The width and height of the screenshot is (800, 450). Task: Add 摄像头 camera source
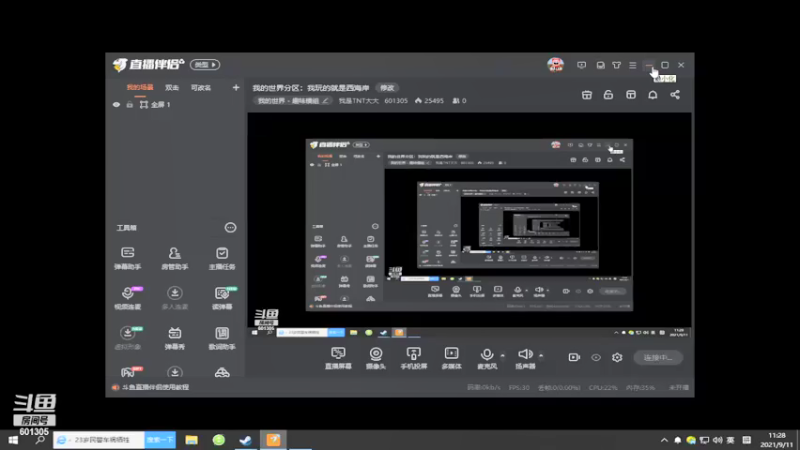click(x=376, y=358)
